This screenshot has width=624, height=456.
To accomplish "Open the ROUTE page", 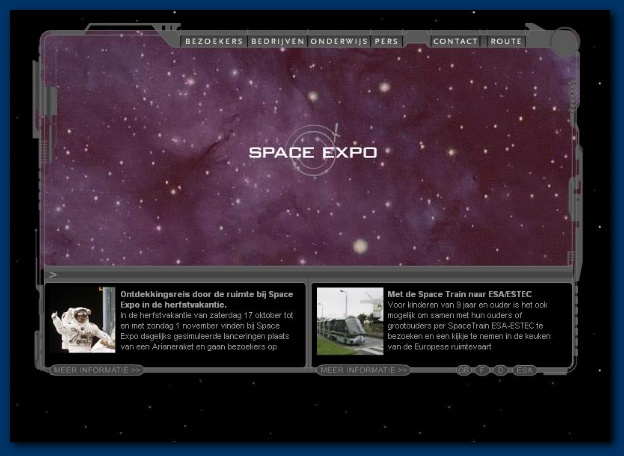I will click(x=506, y=41).
